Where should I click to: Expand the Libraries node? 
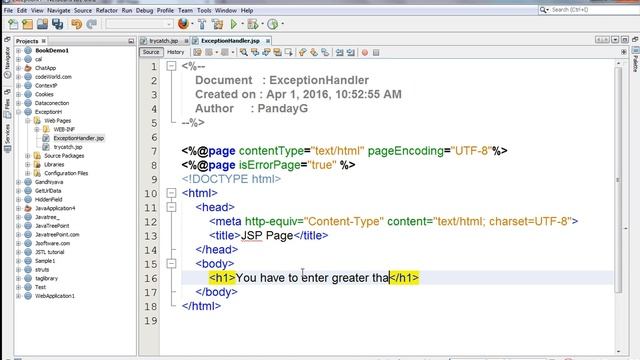(x=27, y=164)
